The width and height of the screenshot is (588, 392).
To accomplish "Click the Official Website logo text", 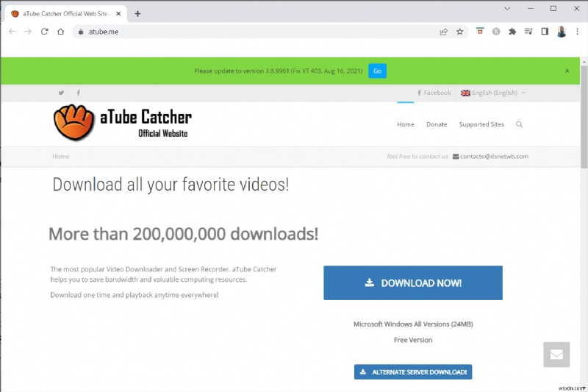I will pyautogui.click(x=162, y=133).
